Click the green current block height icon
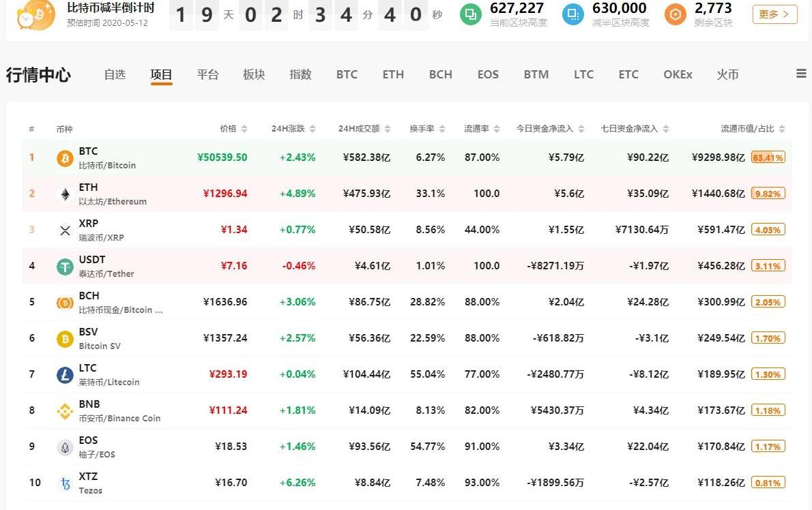Viewport: 812px width, 510px height. click(470, 14)
